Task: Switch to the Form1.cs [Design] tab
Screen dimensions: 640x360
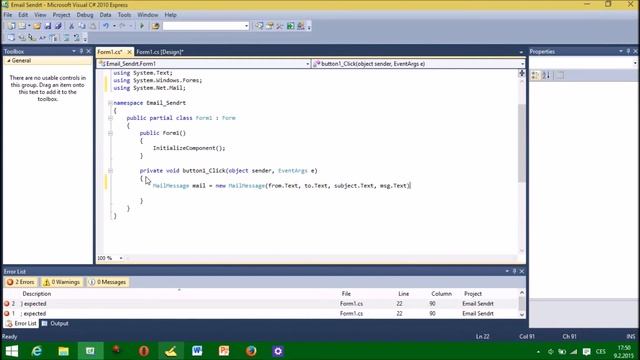Action: click(160, 52)
